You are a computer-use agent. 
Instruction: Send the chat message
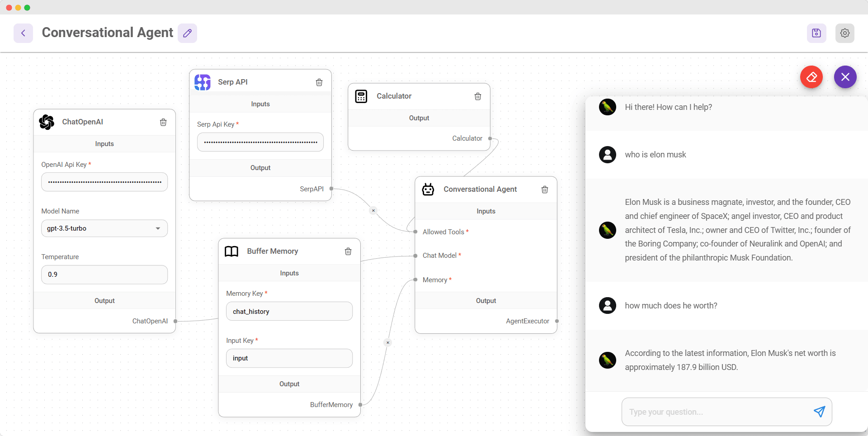coord(820,412)
